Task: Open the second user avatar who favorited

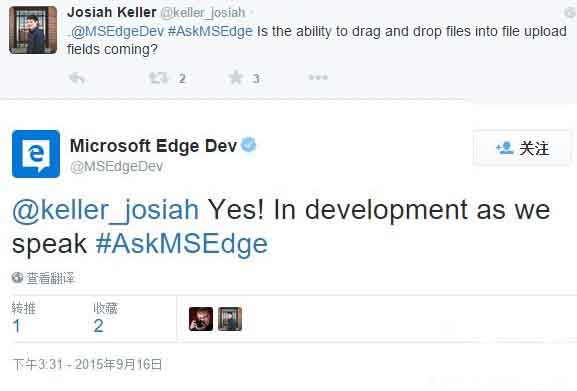Action: click(230, 319)
